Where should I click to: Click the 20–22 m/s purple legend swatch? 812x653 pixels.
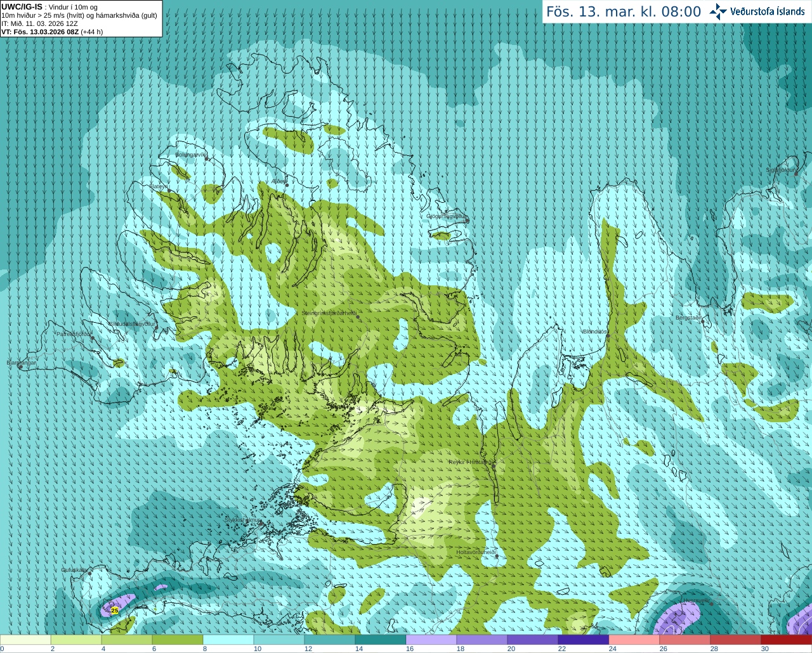533,640
